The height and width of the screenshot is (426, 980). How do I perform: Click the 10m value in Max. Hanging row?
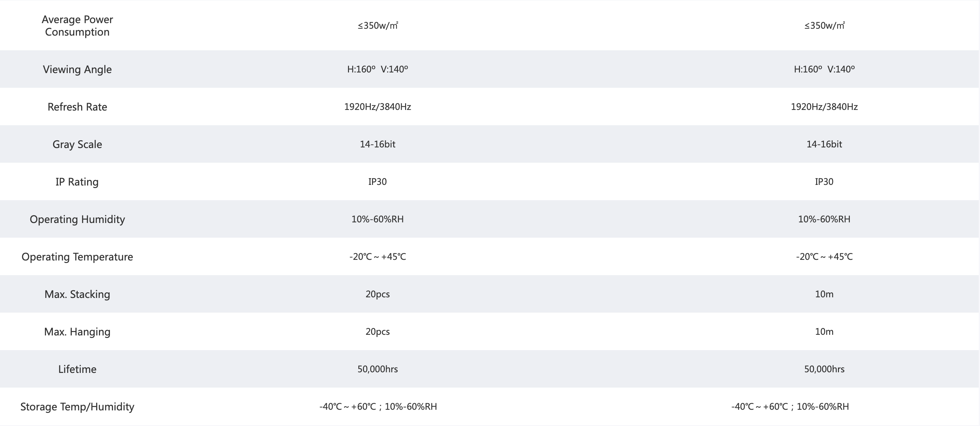[x=824, y=332]
